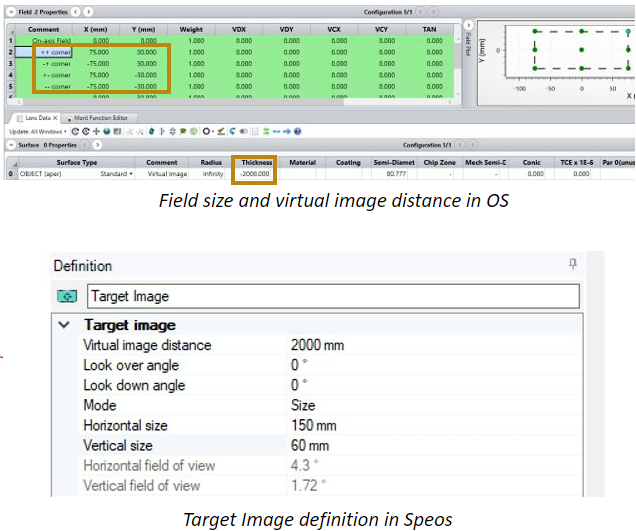Go to next field in Field Properties

click(x=88, y=12)
